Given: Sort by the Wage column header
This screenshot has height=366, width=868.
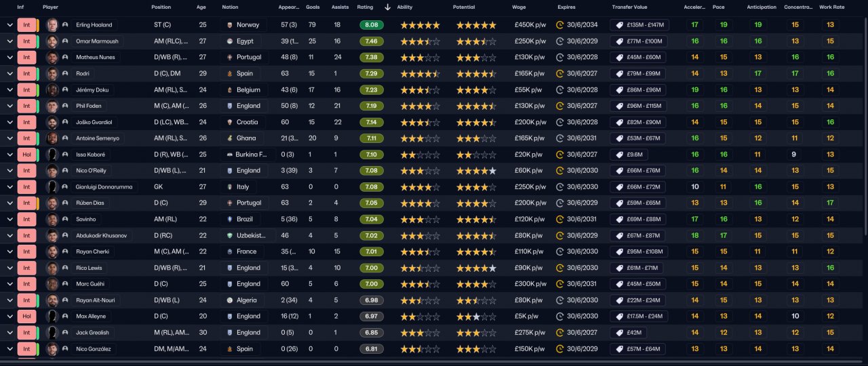Looking at the screenshot, I should click(519, 7).
